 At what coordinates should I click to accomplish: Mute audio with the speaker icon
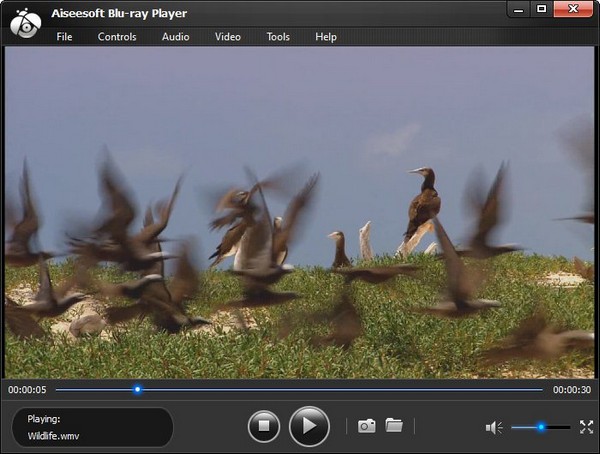point(494,428)
